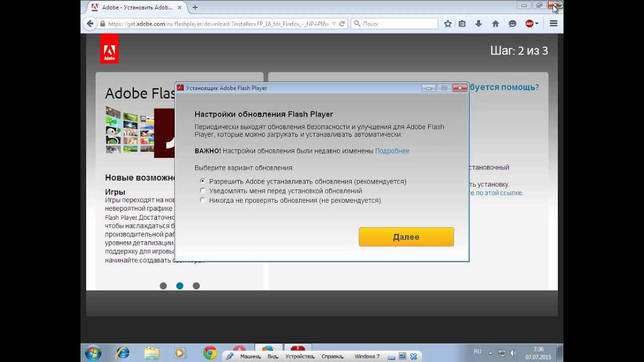Image resolution: width=644 pixels, height=362 pixels.
Task: Open the 'буется помощь?' help link
Action: tap(504, 87)
